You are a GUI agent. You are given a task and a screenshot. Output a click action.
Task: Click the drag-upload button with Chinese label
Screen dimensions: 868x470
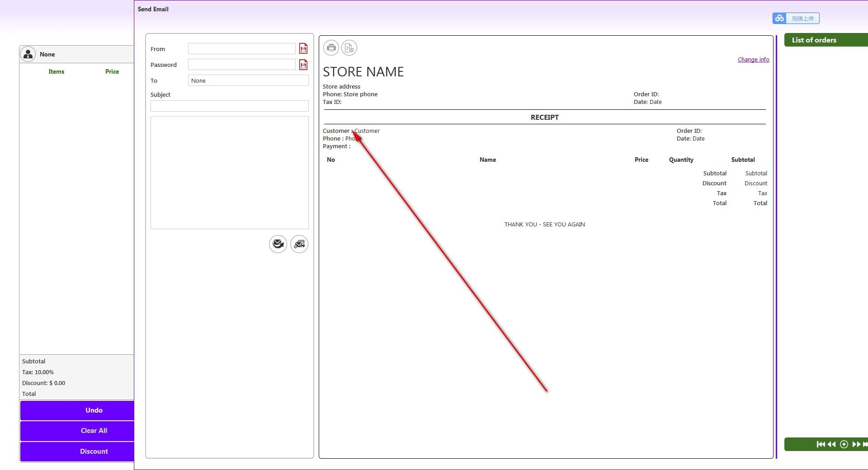click(x=802, y=18)
